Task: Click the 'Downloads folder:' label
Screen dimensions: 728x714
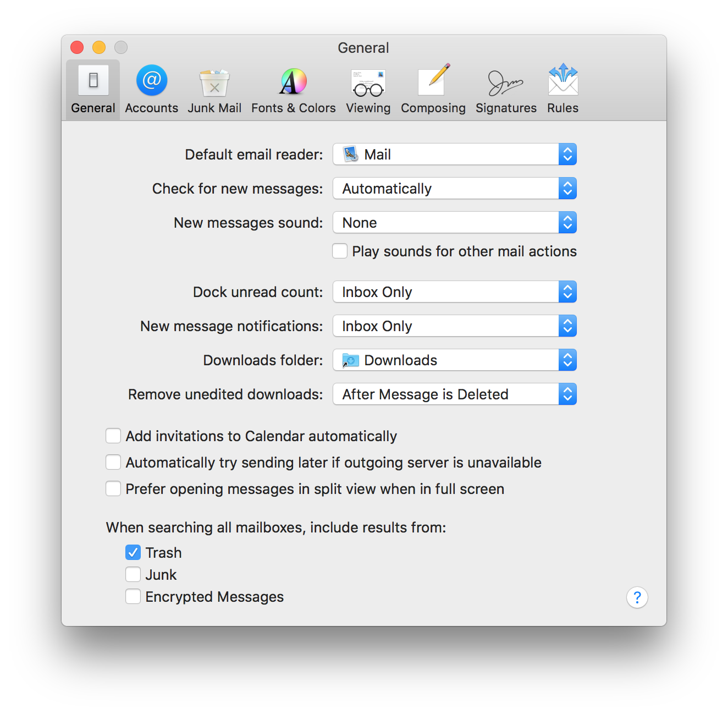Action: tap(263, 360)
